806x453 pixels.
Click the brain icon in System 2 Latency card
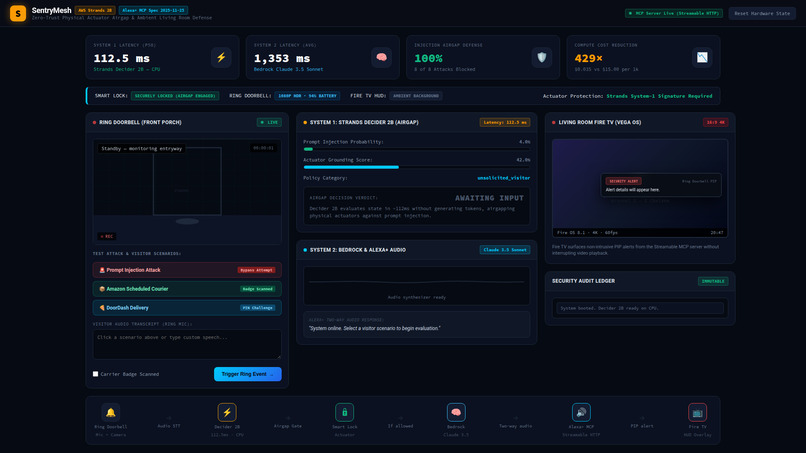(x=381, y=57)
